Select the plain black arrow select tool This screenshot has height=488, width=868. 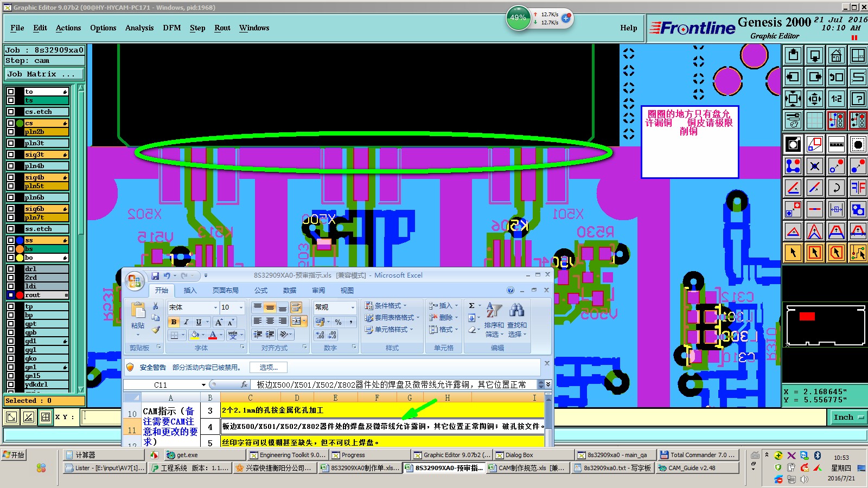[793, 253]
